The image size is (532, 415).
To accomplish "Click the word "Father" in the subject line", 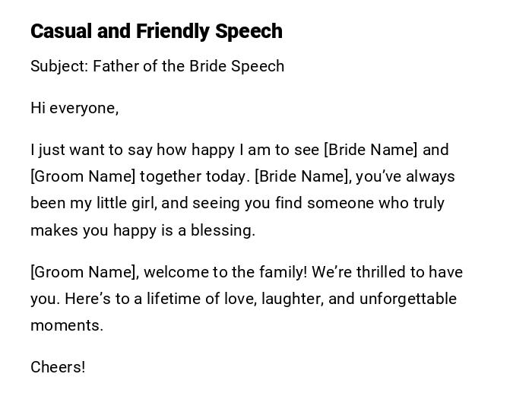I will click(116, 66).
